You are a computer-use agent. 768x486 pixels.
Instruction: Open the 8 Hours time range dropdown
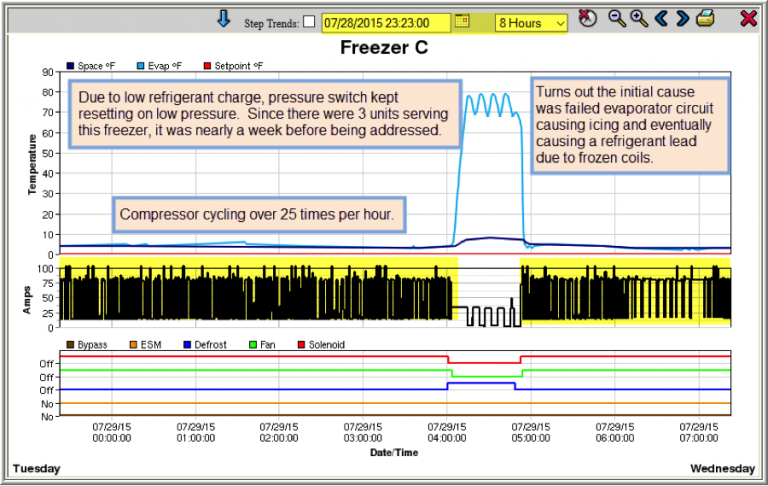[x=531, y=23]
